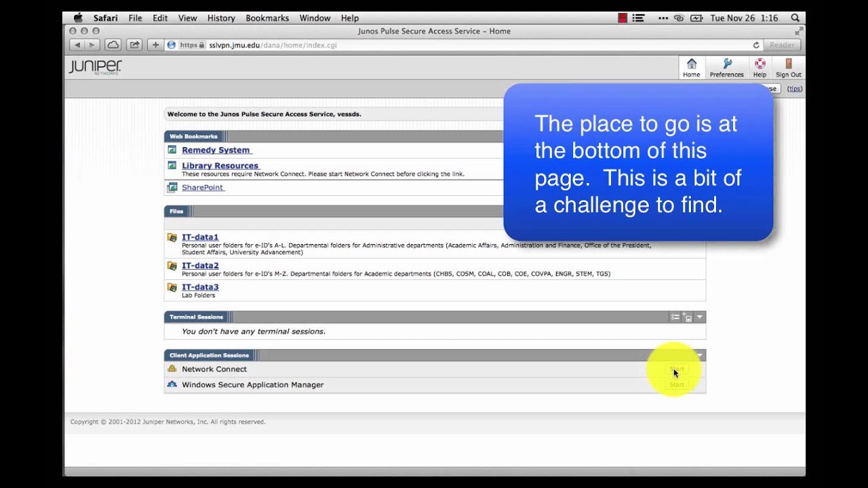The height and width of the screenshot is (488, 868).
Task: Click the chain-link menu bar icon
Action: pyautogui.click(x=679, y=18)
